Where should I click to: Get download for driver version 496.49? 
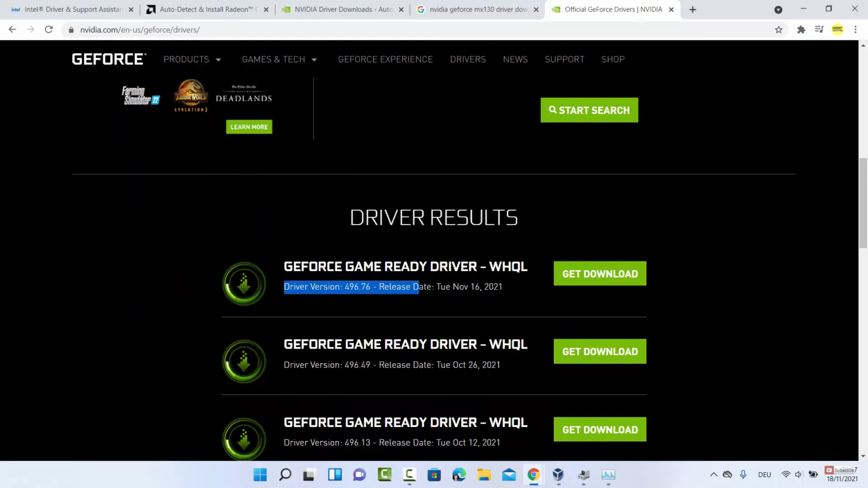(600, 351)
